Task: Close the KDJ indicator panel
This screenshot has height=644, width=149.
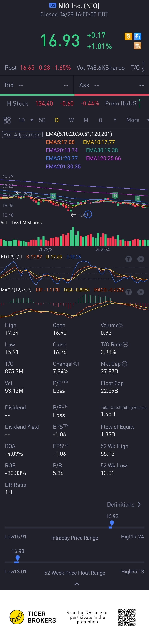Action: (x=141, y=259)
